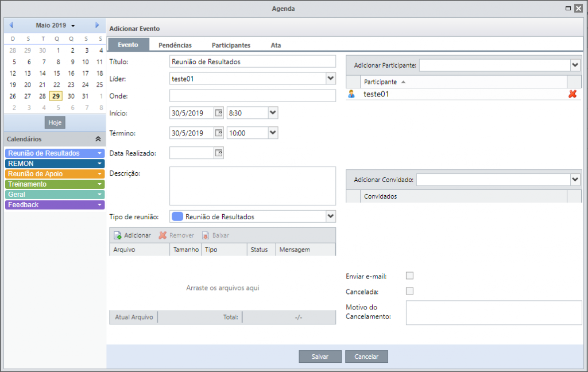Click the Hoje button
Screen dimensions: 588x372
coord(55,123)
